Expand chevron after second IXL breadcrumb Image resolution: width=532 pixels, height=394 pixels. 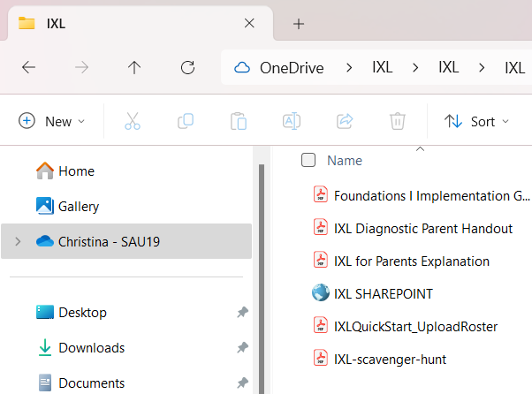482,68
